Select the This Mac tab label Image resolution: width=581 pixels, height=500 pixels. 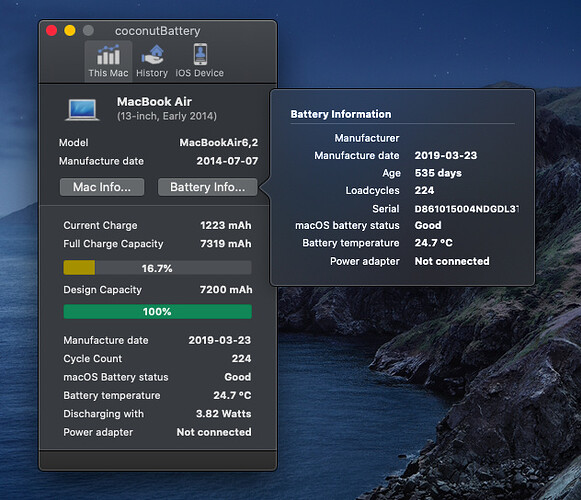(x=108, y=73)
